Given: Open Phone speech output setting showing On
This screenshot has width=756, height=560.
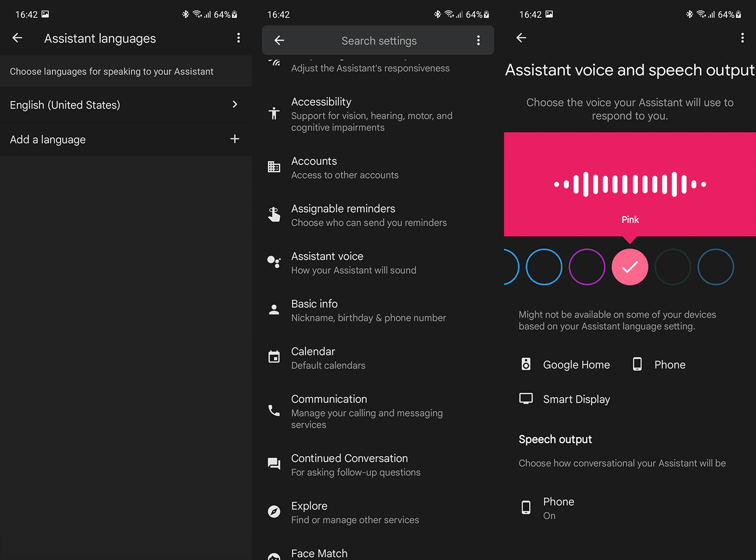Looking at the screenshot, I should tap(630, 508).
